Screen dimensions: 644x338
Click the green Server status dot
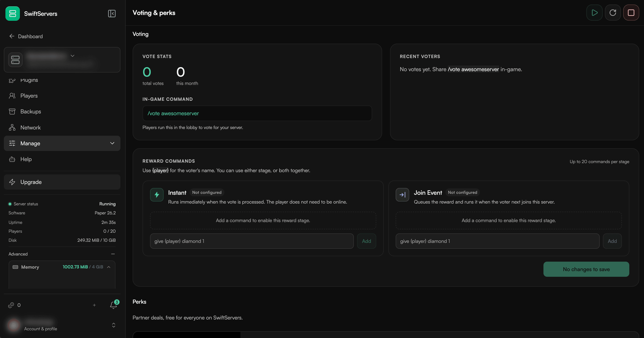(x=10, y=204)
